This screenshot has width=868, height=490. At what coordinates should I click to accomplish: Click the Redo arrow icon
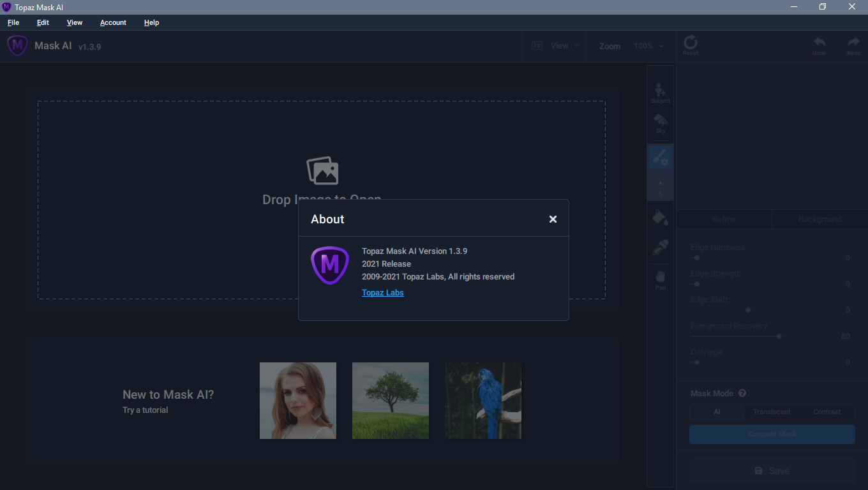coord(853,45)
